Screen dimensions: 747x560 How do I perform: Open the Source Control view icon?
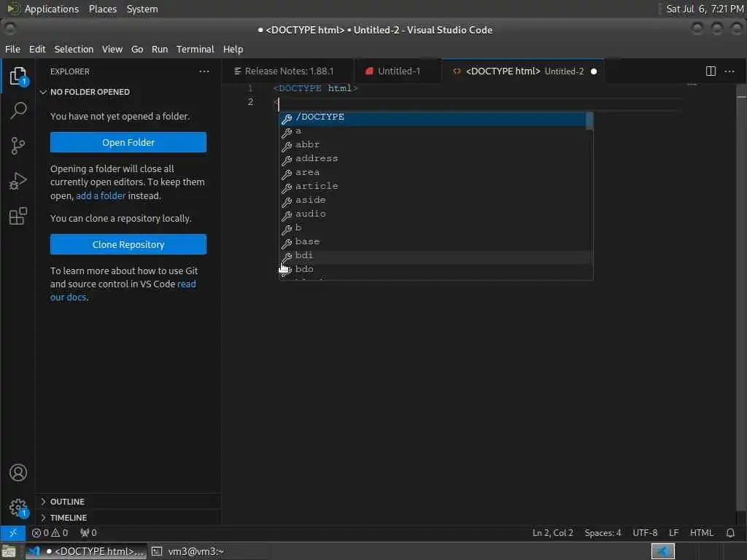pyautogui.click(x=18, y=146)
